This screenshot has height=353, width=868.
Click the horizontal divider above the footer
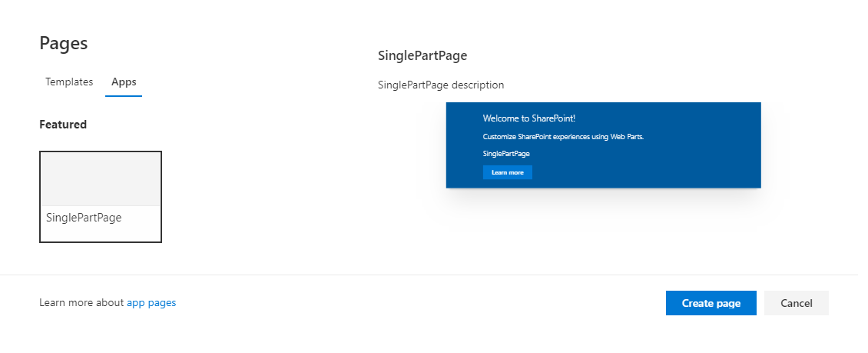coord(429,275)
